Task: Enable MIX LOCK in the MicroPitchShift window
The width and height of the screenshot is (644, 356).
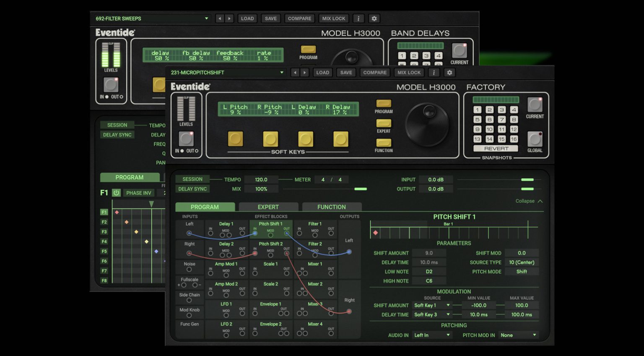Action: (409, 73)
